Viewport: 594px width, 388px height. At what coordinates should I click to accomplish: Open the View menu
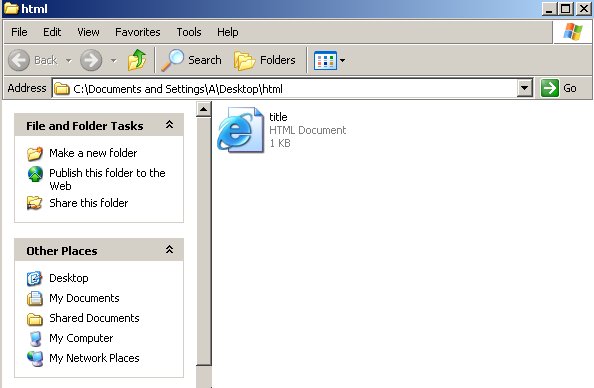[88, 32]
